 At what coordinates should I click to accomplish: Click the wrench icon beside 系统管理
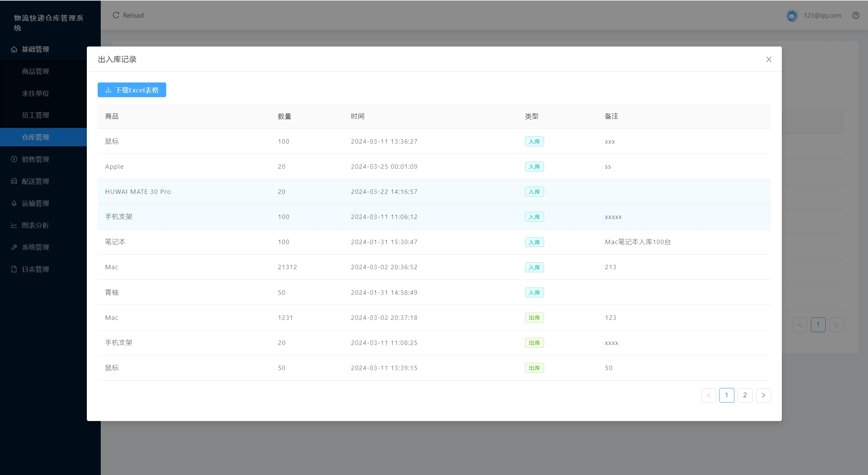click(14, 247)
